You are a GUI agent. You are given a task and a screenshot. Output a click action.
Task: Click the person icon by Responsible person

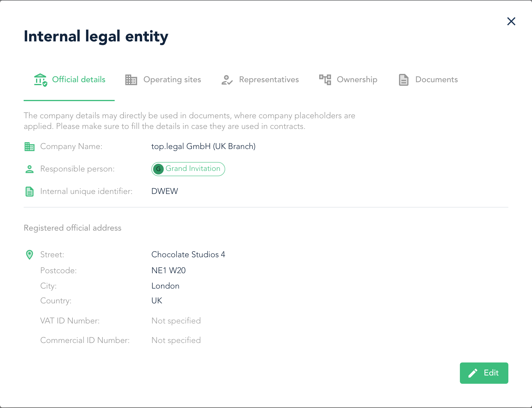point(29,169)
